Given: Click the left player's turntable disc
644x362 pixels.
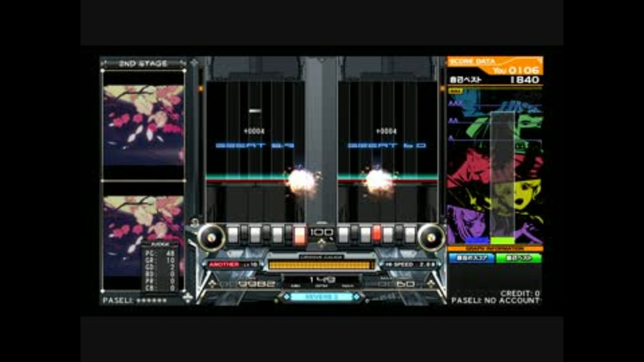Looking at the screenshot, I should tap(211, 237).
